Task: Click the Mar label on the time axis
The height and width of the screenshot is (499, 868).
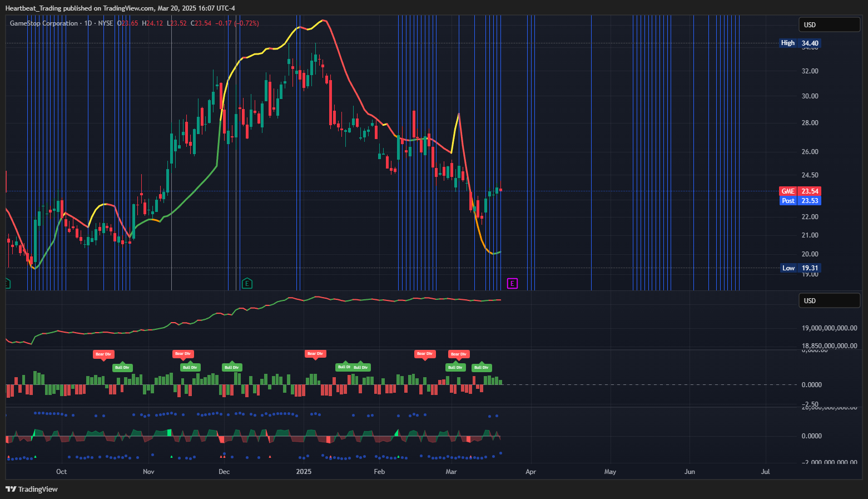Action: pos(451,472)
